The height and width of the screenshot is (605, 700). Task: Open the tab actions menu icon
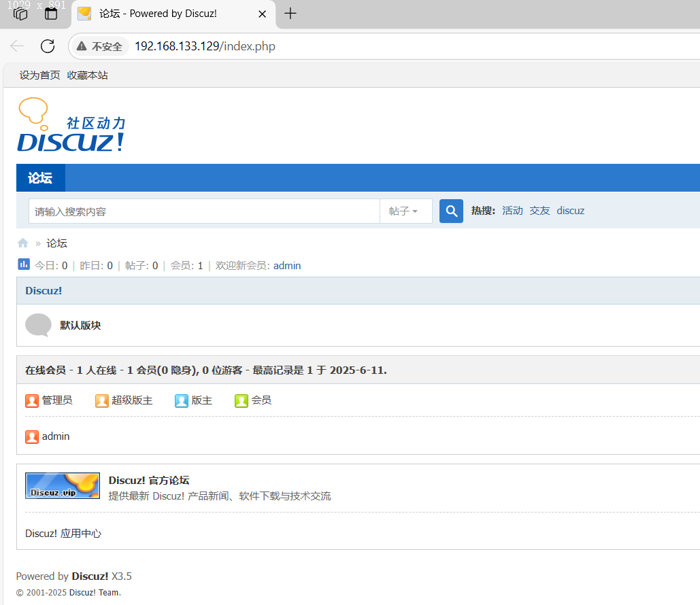pos(51,14)
